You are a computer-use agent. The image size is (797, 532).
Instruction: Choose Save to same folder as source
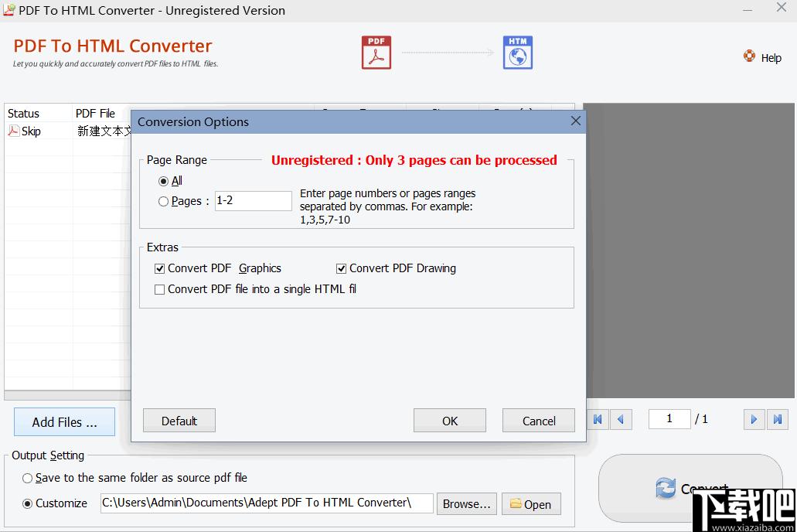pos(28,478)
